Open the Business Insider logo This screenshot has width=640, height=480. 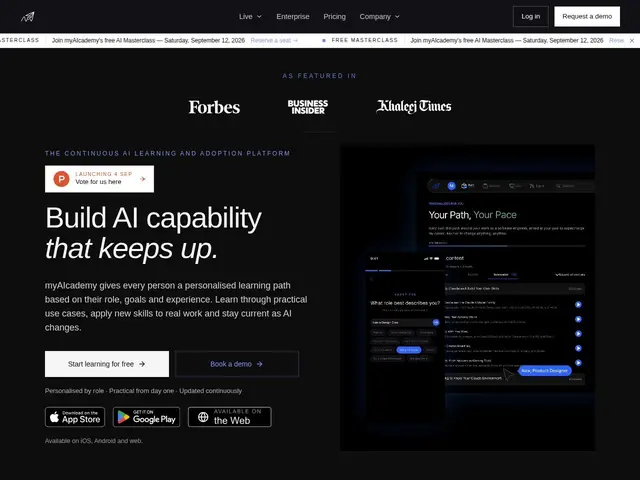point(308,107)
